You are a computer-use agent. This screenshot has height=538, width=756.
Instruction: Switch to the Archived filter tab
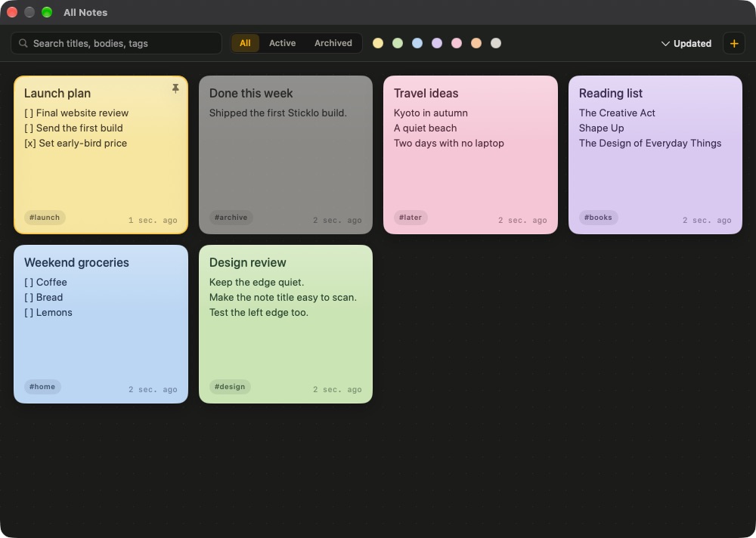(x=333, y=43)
